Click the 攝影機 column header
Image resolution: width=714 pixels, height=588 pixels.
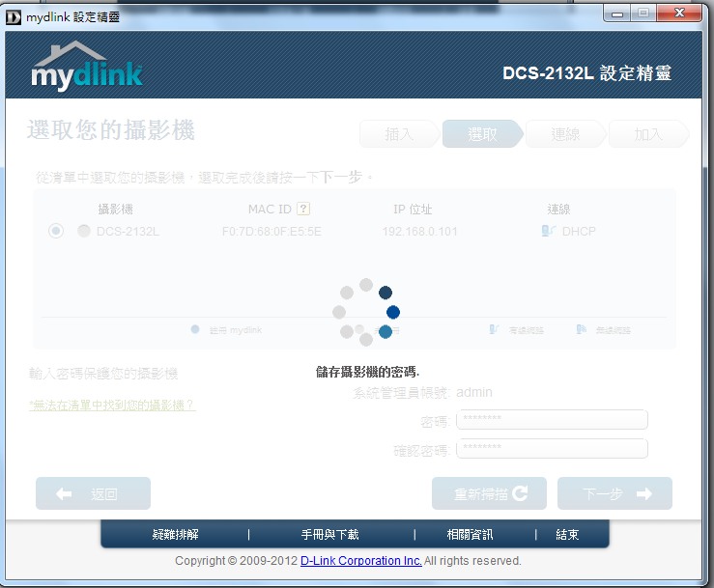pos(116,210)
